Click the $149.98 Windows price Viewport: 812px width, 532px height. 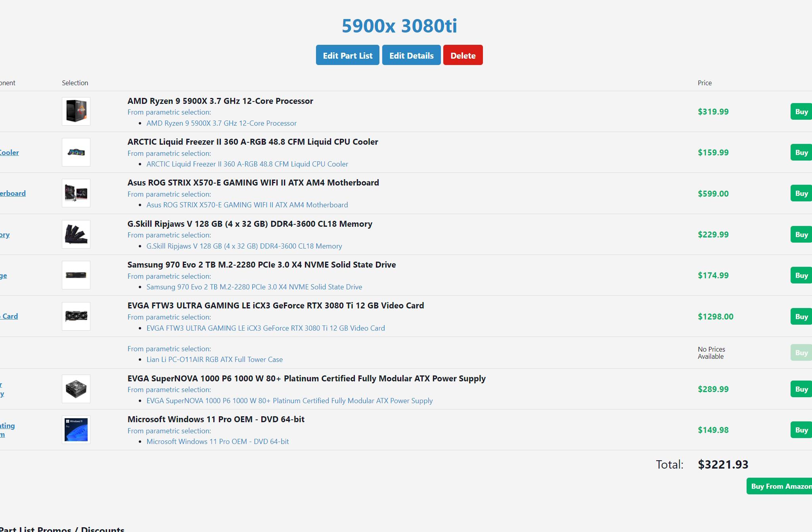(x=713, y=430)
